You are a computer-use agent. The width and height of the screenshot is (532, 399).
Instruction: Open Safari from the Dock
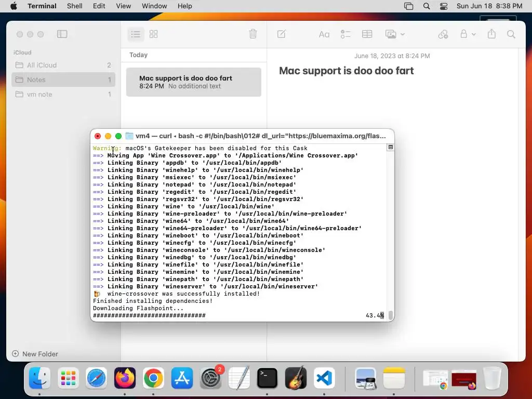[96, 378]
